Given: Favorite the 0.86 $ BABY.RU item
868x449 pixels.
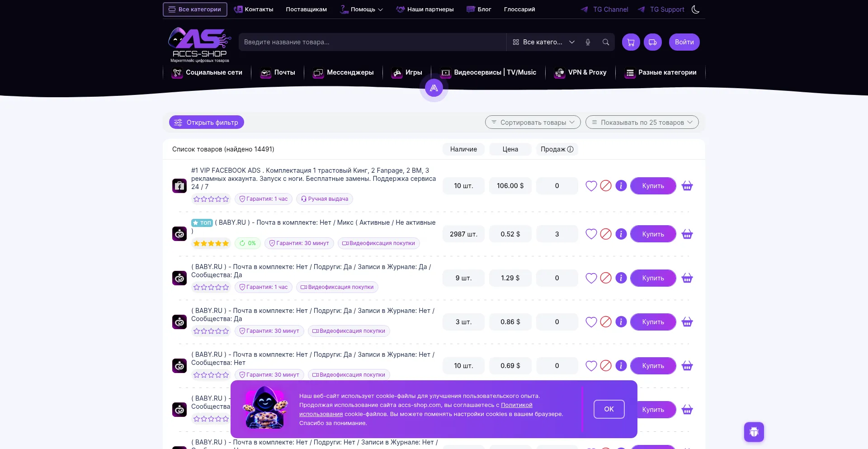Looking at the screenshot, I should 591,322.
